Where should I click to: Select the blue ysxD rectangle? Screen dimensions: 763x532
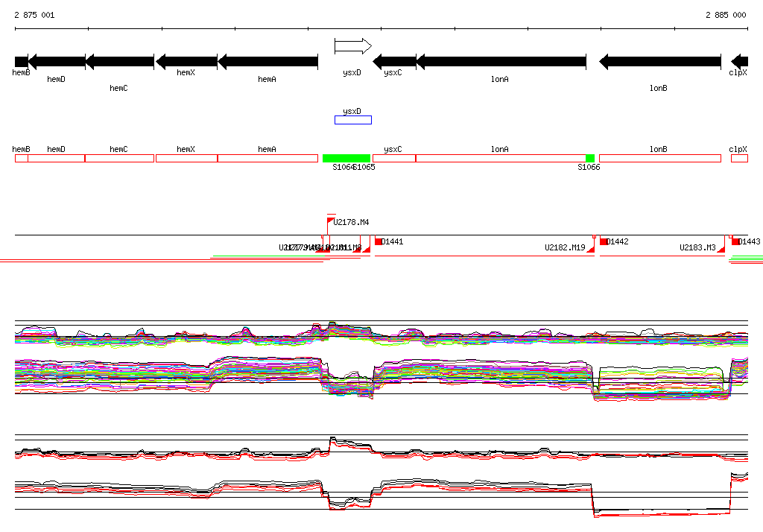click(353, 120)
